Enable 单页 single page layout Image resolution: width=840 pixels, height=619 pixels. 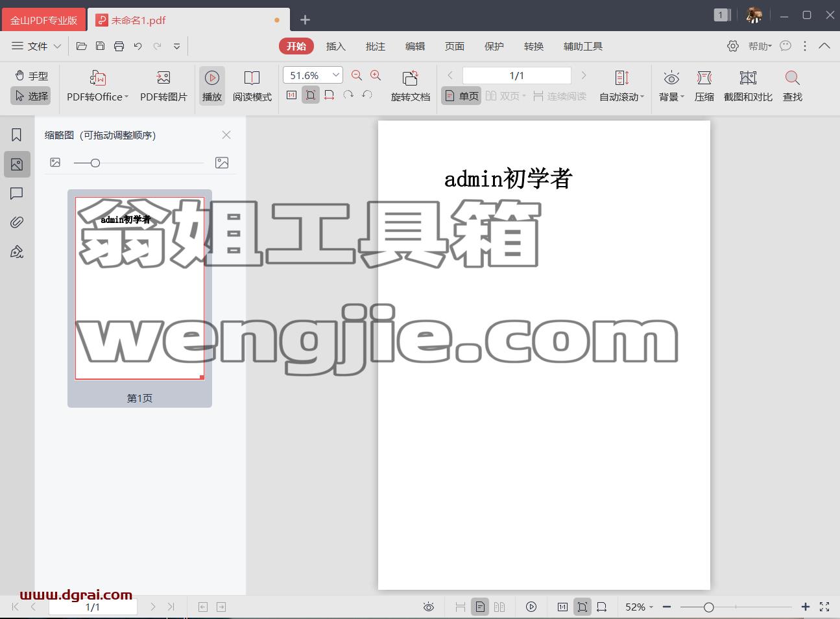pos(461,96)
